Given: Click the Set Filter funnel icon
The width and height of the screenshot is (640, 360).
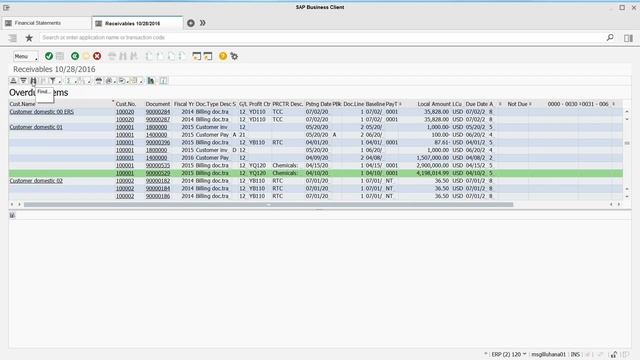Looking at the screenshot, I should pyautogui.click(x=52, y=81).
